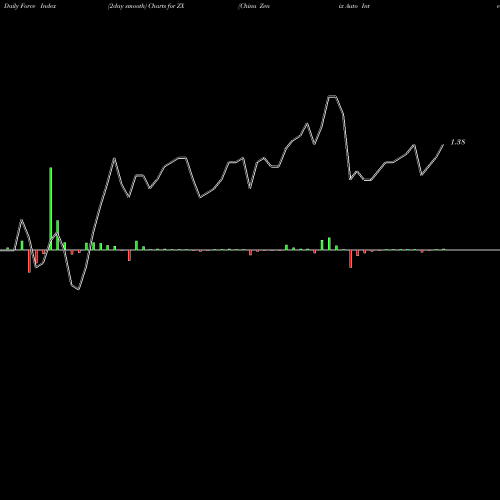This screenshot has width=500, height=500.
Task: Click the 1.38 value label
Action: 458,142
